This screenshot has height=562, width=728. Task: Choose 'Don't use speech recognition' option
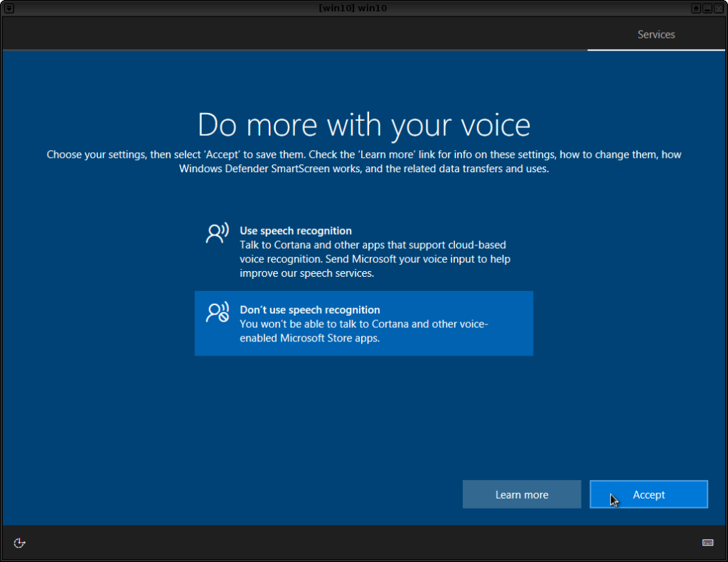(363, 323)
